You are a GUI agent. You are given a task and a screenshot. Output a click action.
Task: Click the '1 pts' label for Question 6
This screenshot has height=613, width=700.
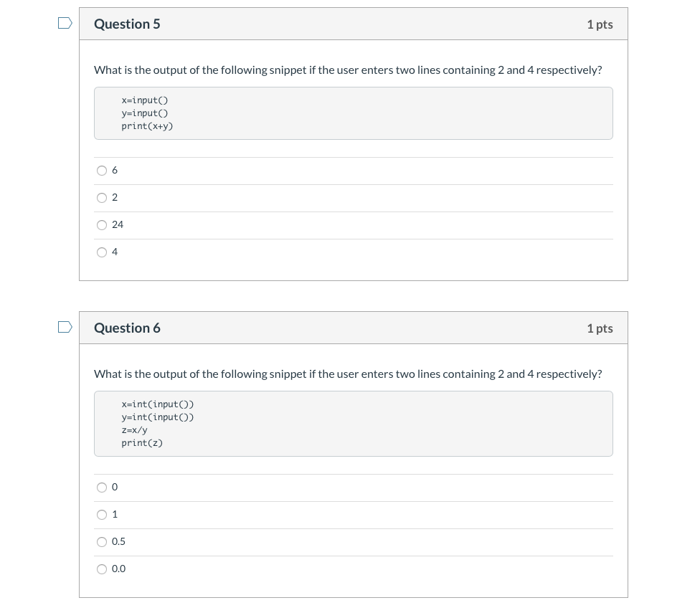click(x=600, y=327)
